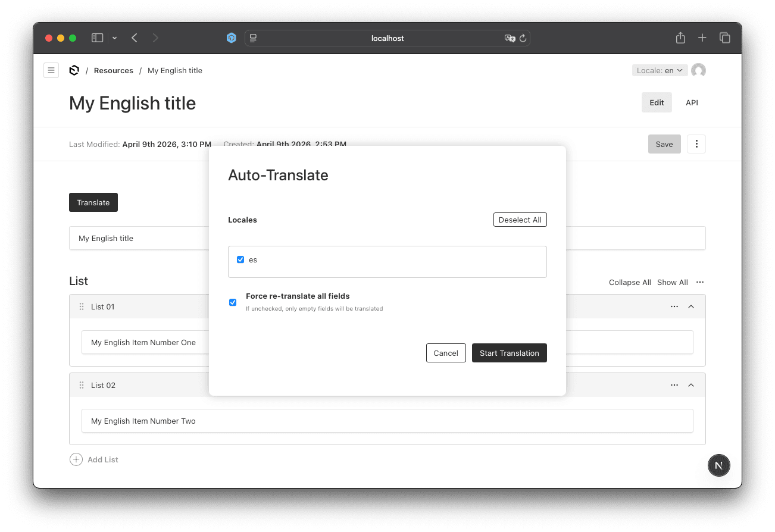Click the plus icon next to Add List

[x=76, y=459]
